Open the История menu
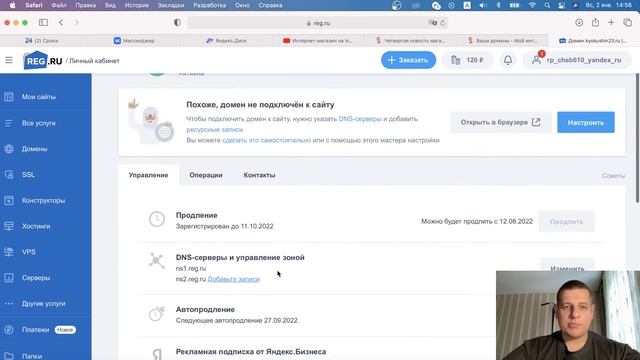The height and width of the screenshot is (360, 640). pyautogui.click(x=137, y=5)
